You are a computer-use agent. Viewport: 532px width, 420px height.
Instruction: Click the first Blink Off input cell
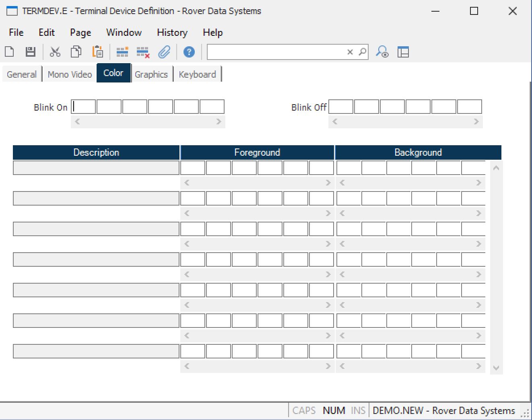(341, 107)
